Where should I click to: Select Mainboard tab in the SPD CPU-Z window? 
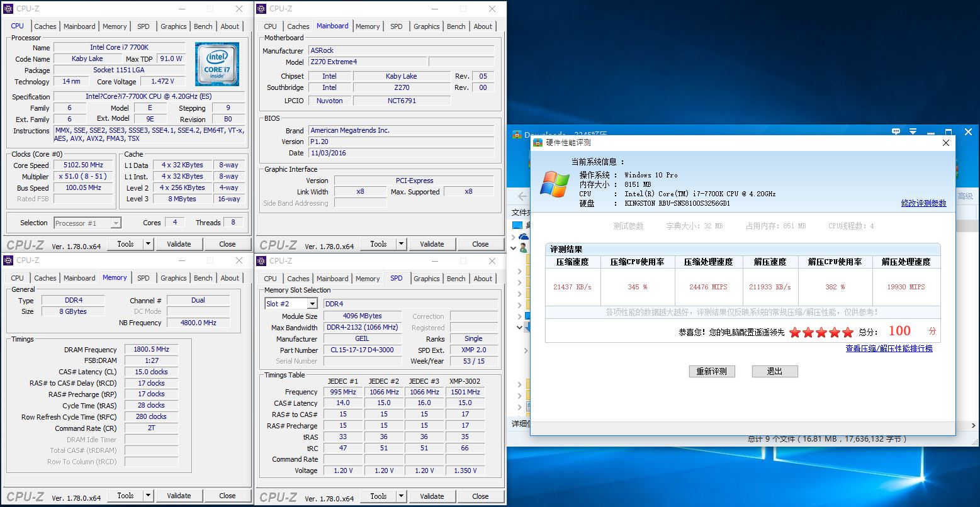(x=332, y=279)
